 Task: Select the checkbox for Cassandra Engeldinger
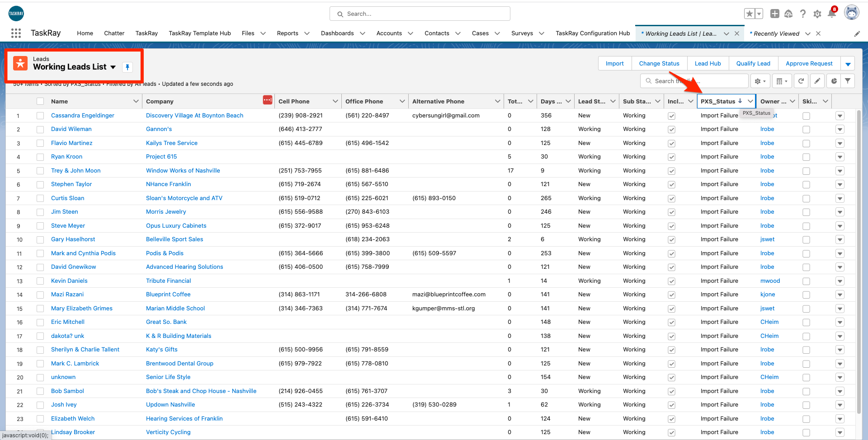[40, 116]
